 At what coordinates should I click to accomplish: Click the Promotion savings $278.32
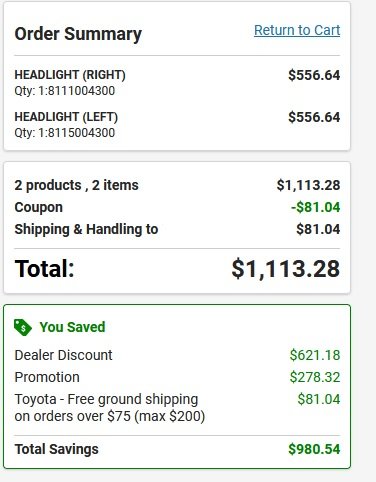[x=315, y=377]
